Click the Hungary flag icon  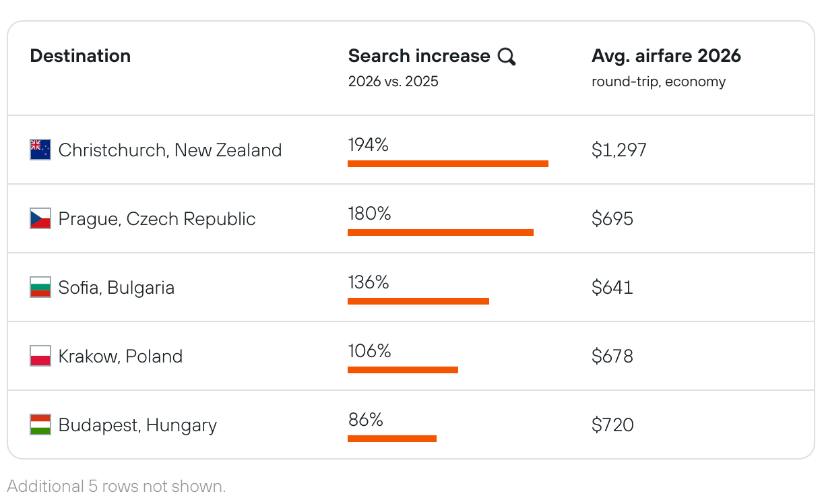[40, 424]
